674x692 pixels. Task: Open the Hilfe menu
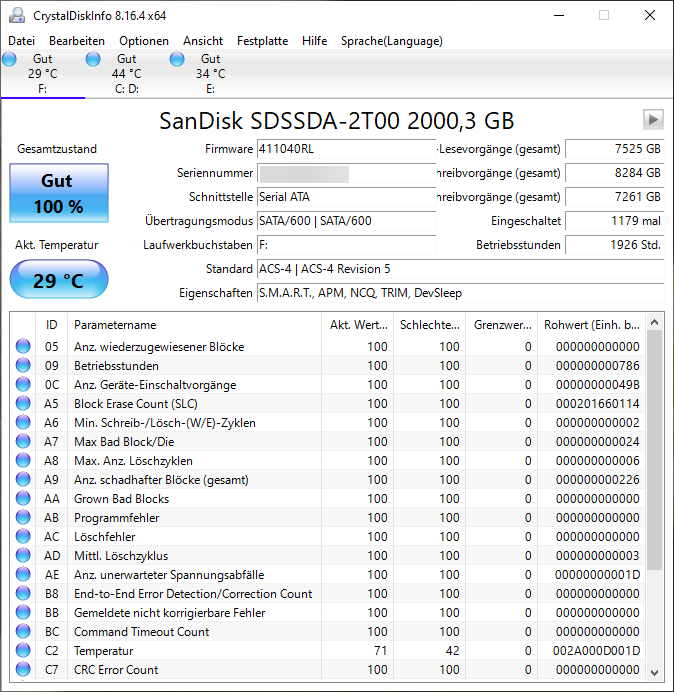314,41
